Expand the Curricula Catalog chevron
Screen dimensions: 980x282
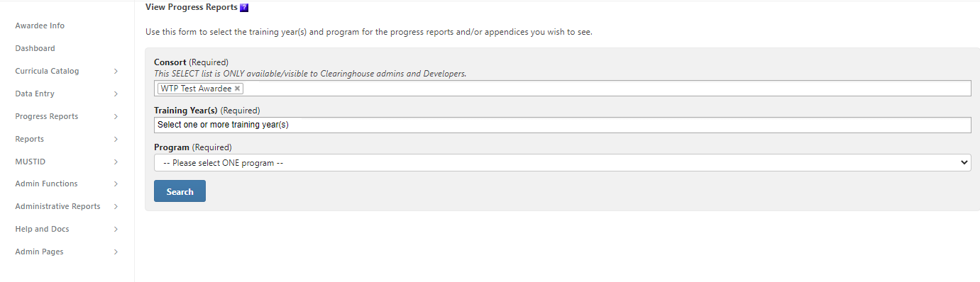point(116,71)
